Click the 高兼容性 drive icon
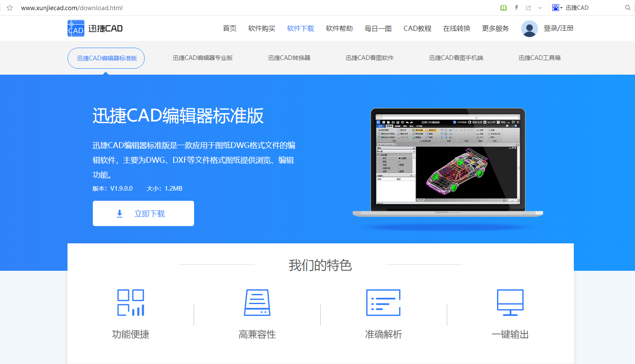This screenshot has width=635, height=364. [257, 302]
